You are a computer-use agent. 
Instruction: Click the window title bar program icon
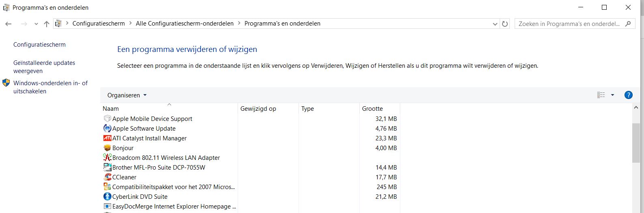click(x=6, y=7)
